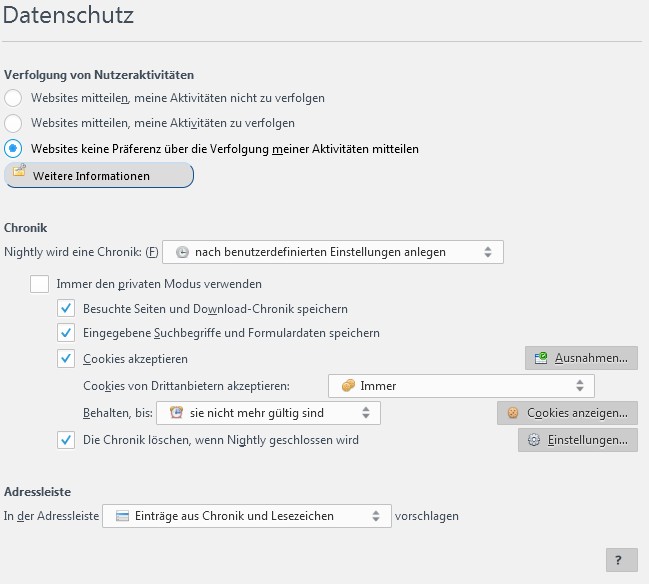Toggle 'Die Chronik löschen' checkbox
This screenshot has width=649, height=584.
click(67, 440)
